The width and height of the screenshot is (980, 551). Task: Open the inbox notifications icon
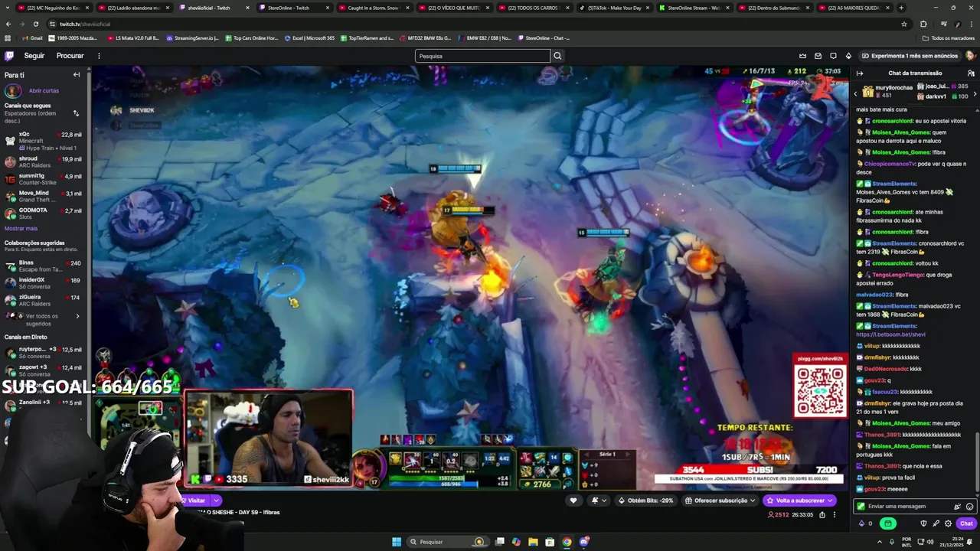click(818, 56)
